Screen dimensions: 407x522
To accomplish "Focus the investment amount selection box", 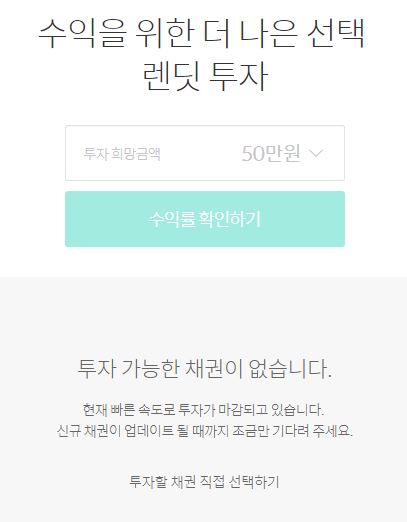I will [x=205, y=153].
